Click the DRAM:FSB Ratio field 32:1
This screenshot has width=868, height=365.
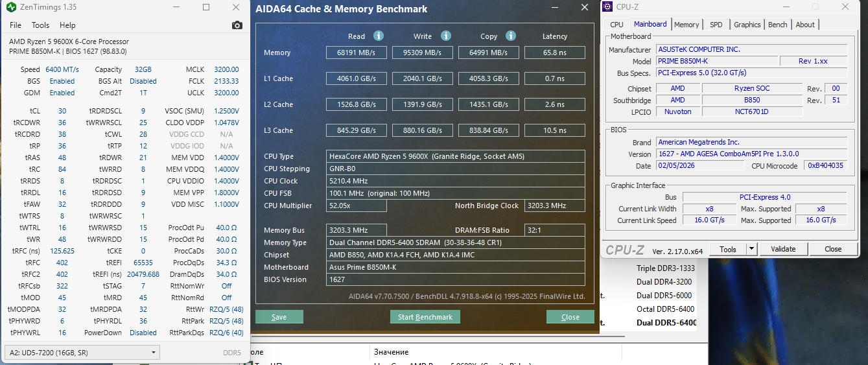pyautogui.click(x=555, y=230)
